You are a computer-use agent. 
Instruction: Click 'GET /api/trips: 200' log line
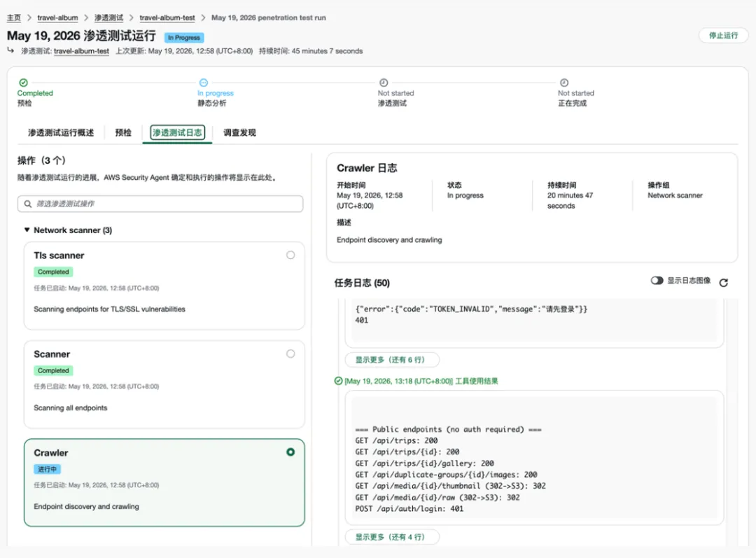pos(396,440)
